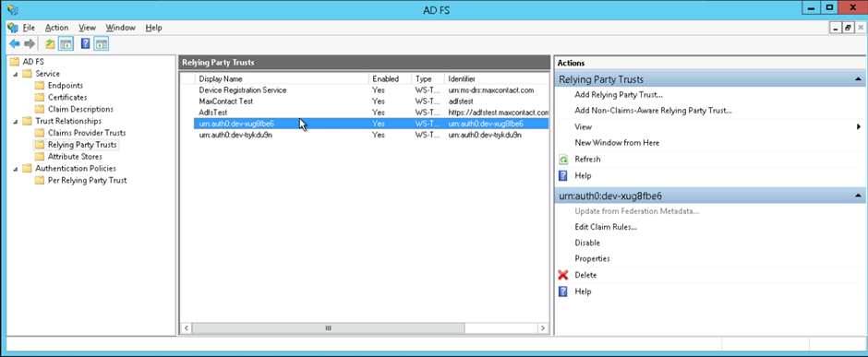Viewport: 868px width, 357px height.
Task: Collapse the Trust Relationships tree node
Action: click(15, 121)
